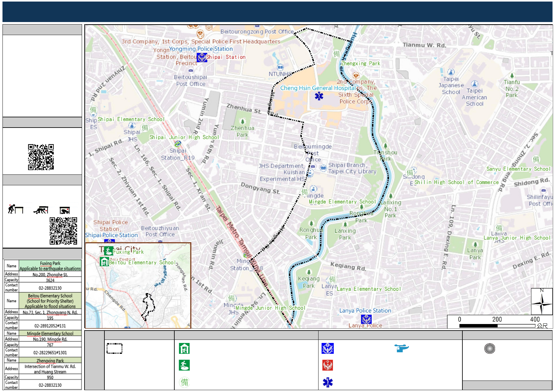Click the 'Dongyang St.' road label
Image resolution: width=555 pixels, height=392 pixels.
(260, 188)
